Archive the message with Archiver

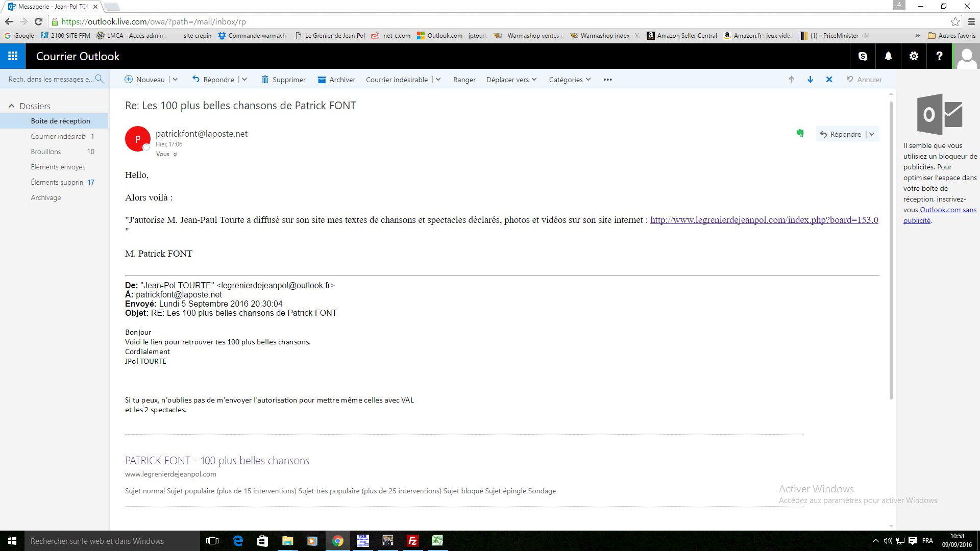coord(336,80)
